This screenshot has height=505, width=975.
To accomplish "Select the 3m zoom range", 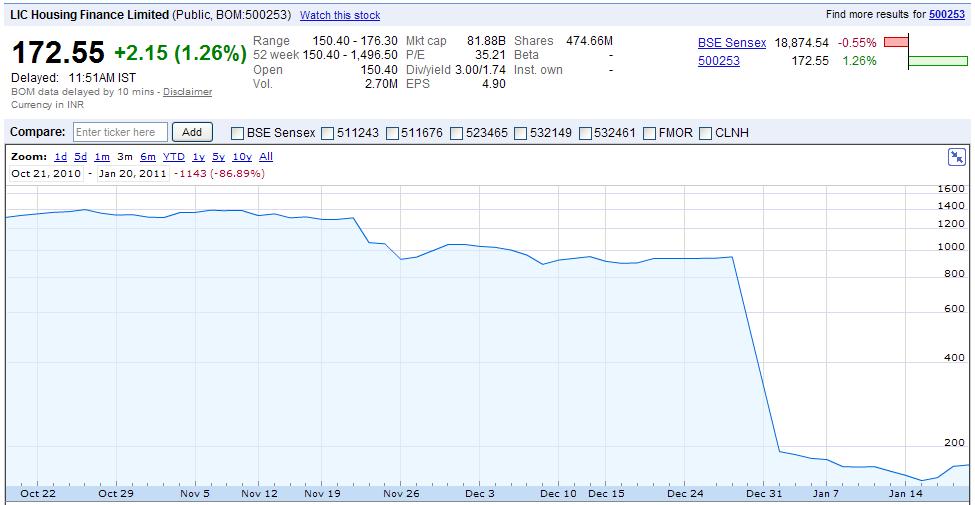I will click(125, 157).
